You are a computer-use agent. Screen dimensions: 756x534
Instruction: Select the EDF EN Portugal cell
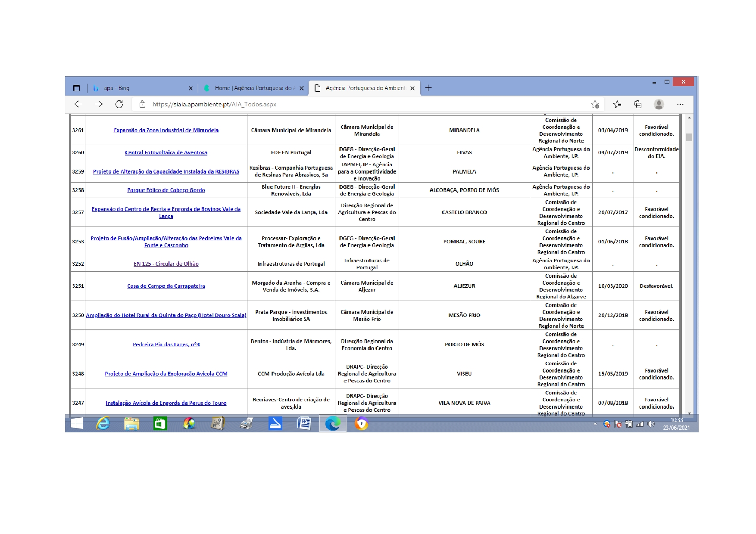(x=291, y=152)
